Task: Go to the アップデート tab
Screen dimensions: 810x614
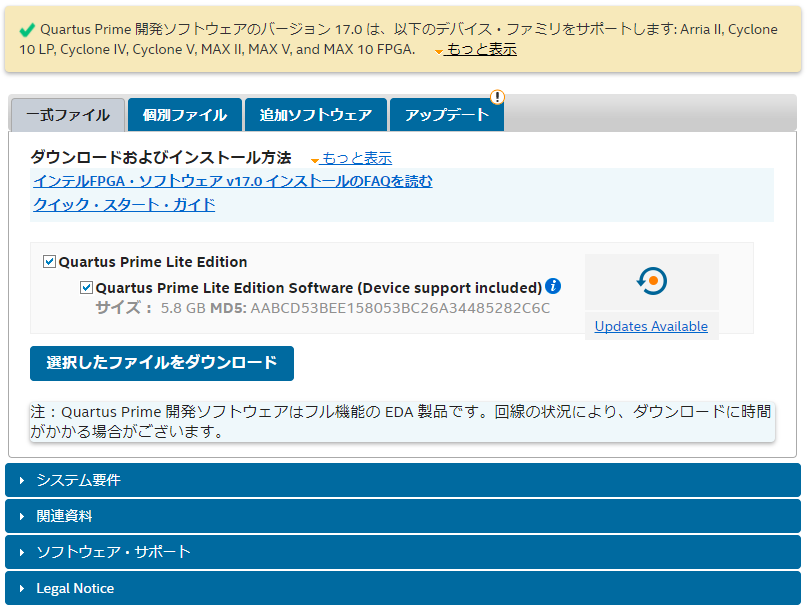Action: tap(447, 115)
